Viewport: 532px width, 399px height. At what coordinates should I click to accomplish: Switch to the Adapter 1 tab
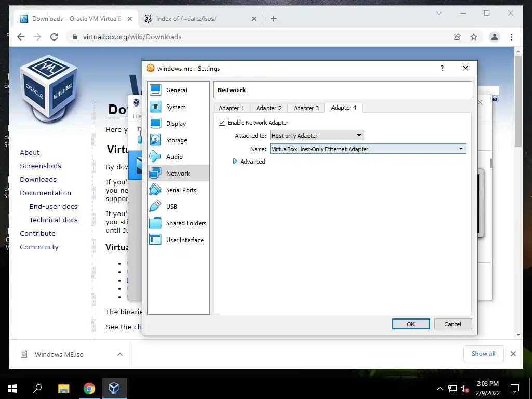[231, 108]
